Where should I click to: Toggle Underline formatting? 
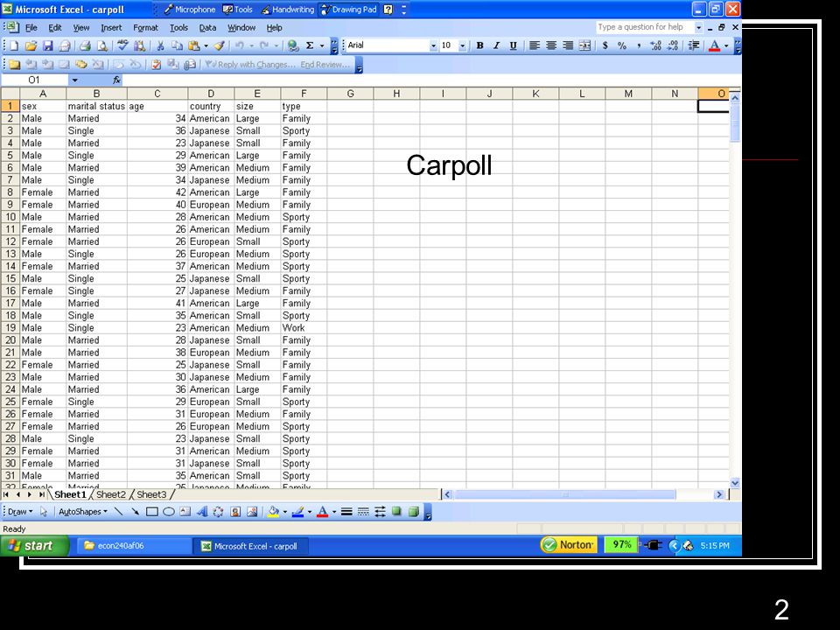point(514,46)
